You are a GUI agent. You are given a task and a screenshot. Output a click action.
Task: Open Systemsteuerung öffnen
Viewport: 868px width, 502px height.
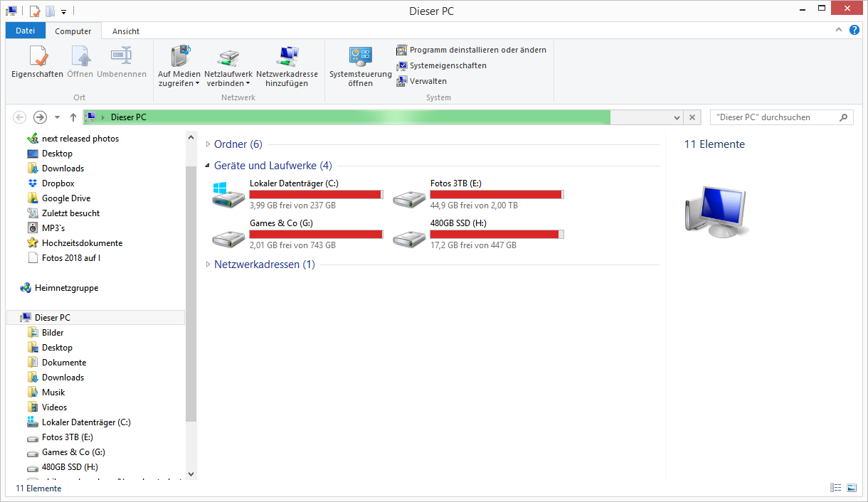click(360, 65)
